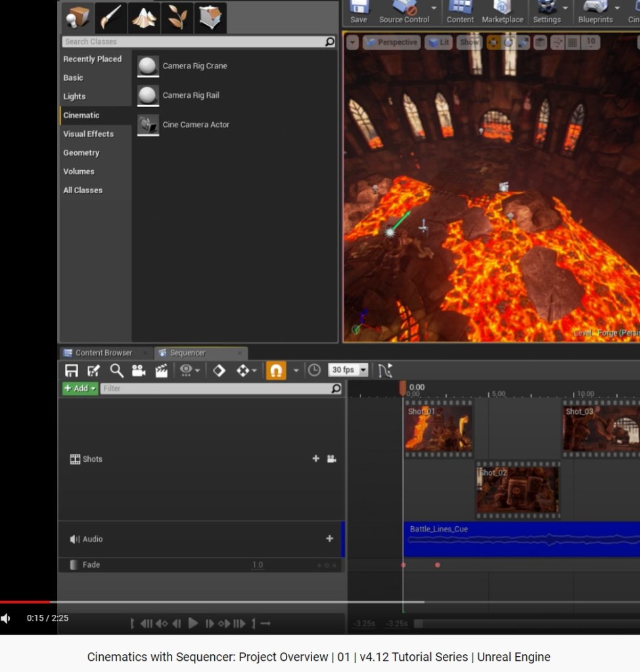Open the Marketplace from the main toolbar
640x672 pixels.
[502, 12]
